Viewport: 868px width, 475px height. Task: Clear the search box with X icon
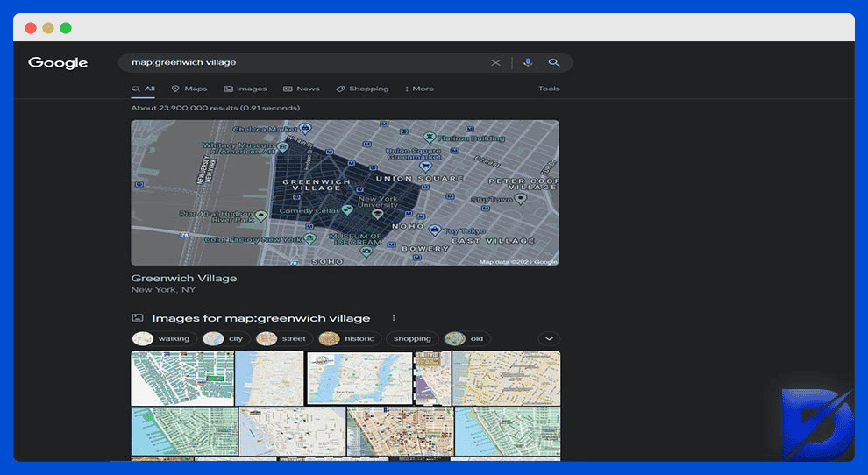click(x=495, y=62)
